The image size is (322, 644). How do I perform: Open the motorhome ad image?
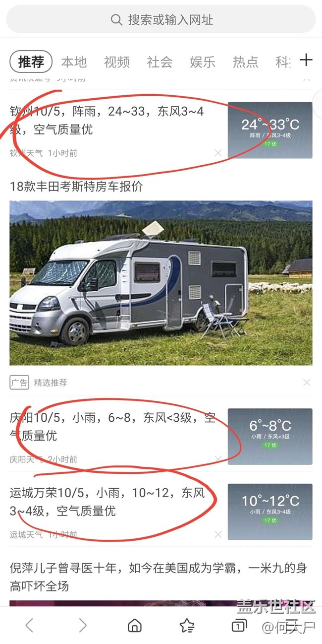[161, 283]
